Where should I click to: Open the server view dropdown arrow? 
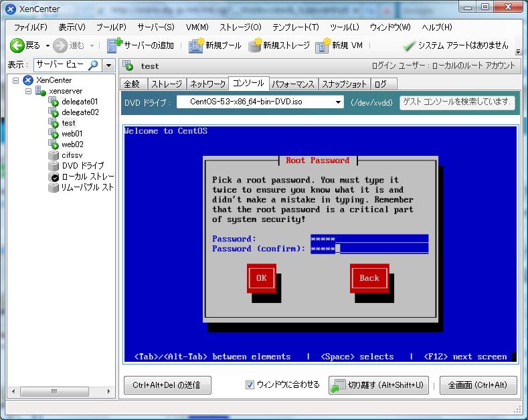tap(108, 65)
